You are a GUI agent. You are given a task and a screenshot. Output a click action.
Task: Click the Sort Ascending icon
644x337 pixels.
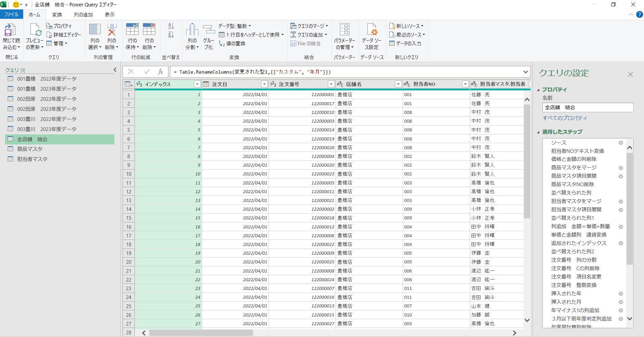tap(171, 26)
